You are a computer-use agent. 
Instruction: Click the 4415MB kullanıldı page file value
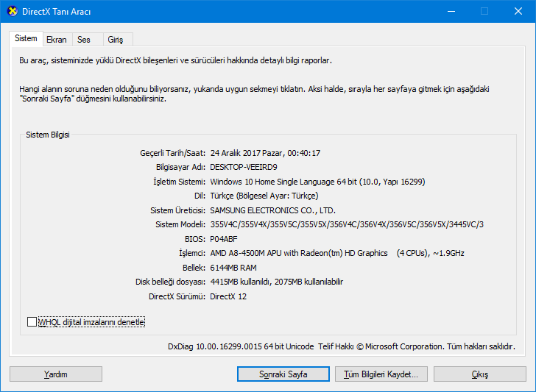tap(277, 282)
